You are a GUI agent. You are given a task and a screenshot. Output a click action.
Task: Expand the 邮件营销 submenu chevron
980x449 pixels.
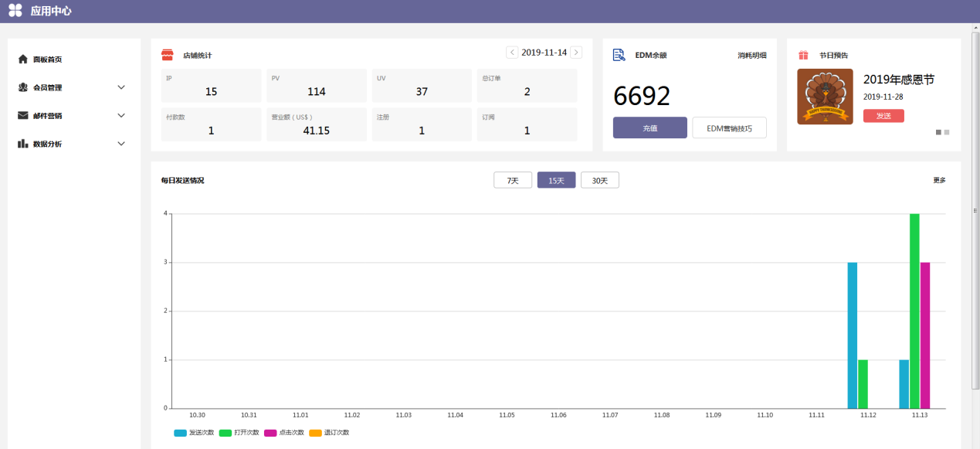point(121,115)
